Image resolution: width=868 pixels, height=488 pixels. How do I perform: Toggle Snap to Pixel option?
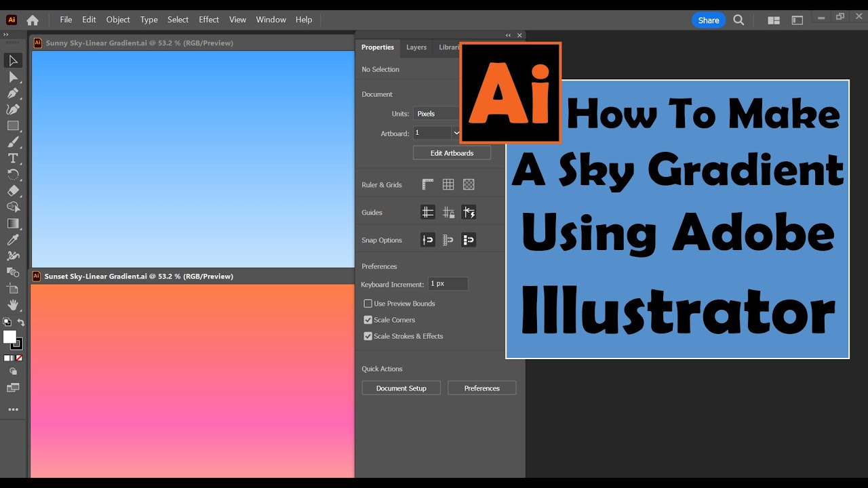[x=469, y=240]
